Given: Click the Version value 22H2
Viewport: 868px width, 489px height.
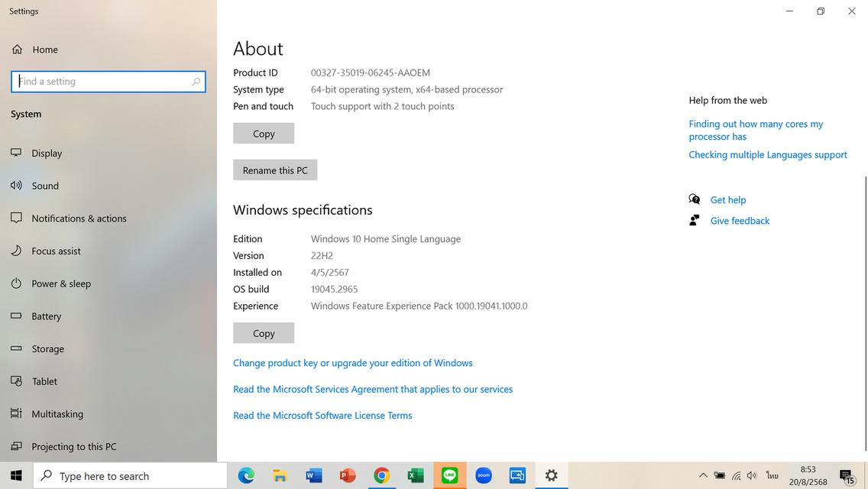Looking at the screenshot, I should [322, 256].
